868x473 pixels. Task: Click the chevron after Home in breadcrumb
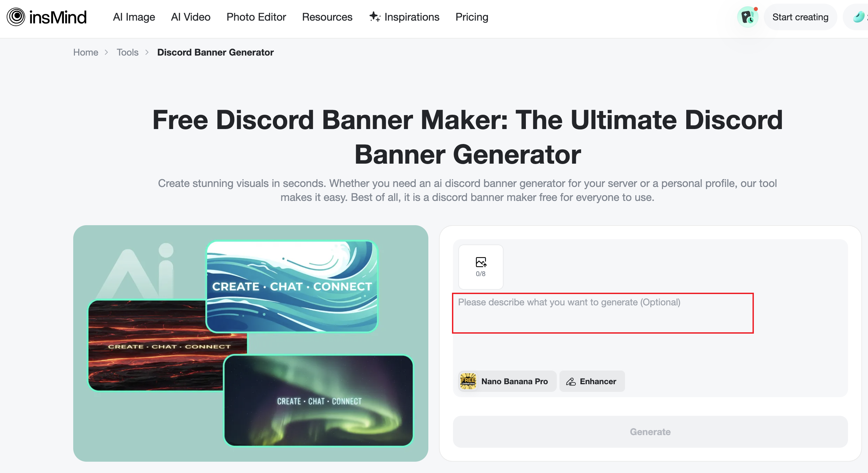(107, 52)
